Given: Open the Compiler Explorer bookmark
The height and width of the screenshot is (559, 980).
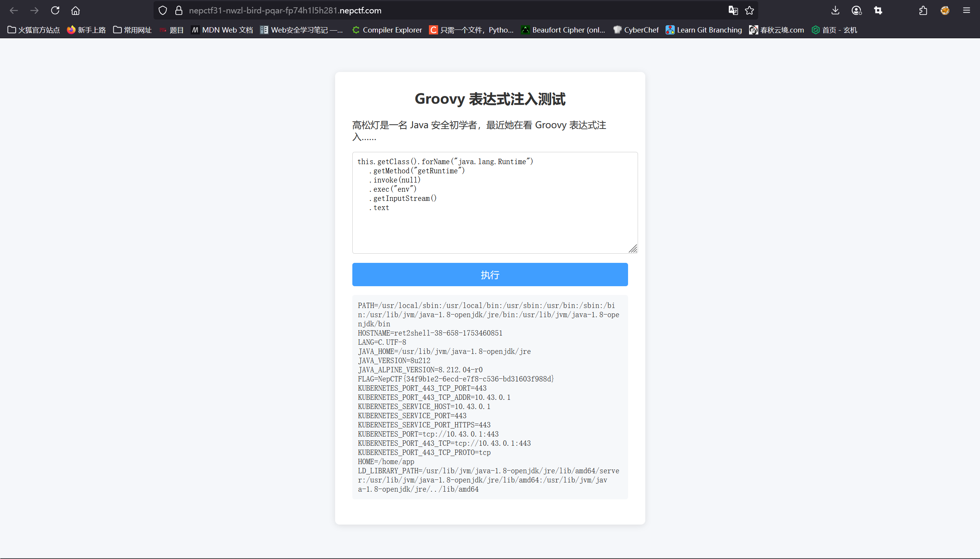Looking at the screenshot, I should pos(387,30).
